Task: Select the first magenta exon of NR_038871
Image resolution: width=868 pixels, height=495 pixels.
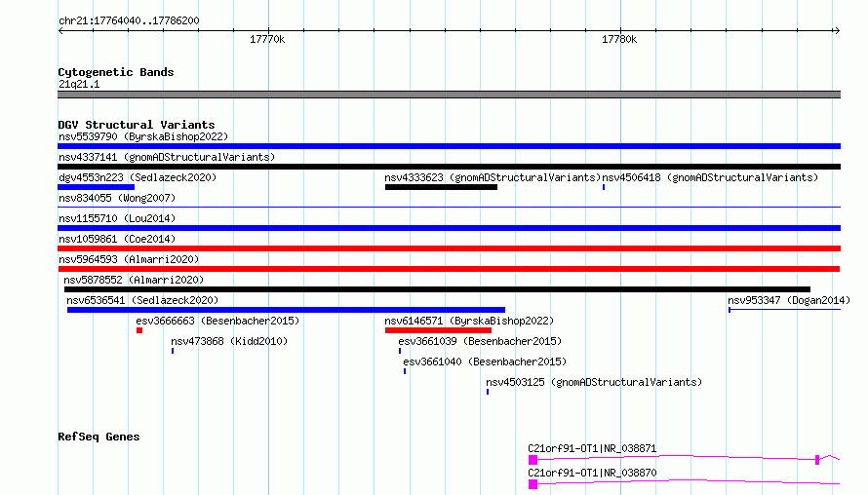Action: pyautogui.click(x=533, y=460)
